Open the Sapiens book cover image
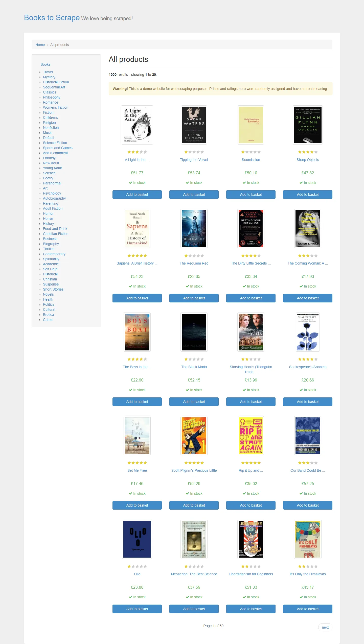Image resolution: width=364 pixels, height=644 pixels. pyautogui.click(x=137, y=228)
